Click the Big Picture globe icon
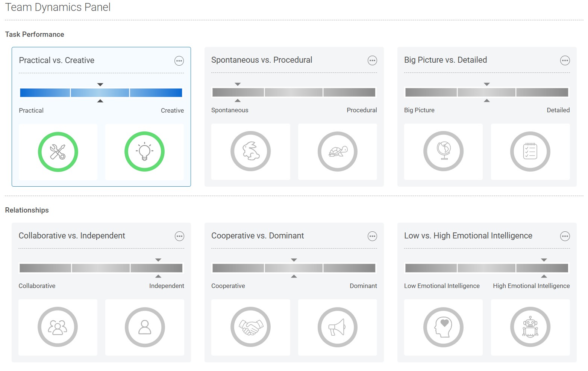Image resolution: width=588 pixels, height=371 pixels. (444, 151)
